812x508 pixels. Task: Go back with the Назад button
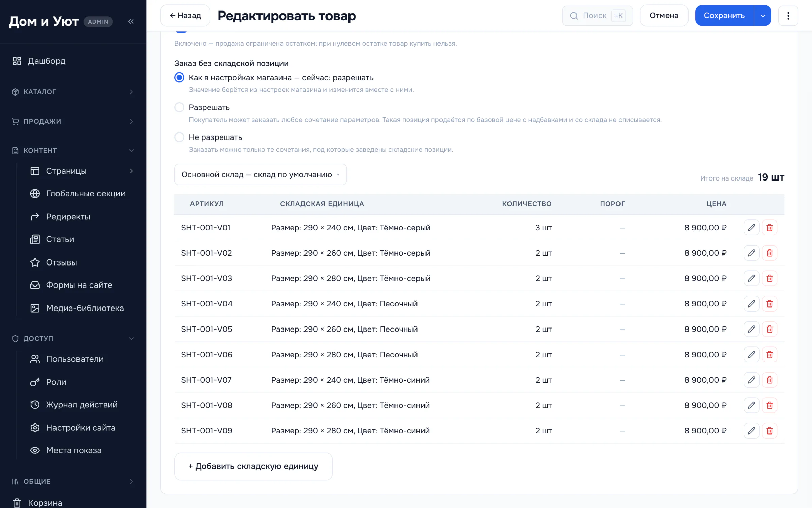pyautogui.click(x=185, y=16)
